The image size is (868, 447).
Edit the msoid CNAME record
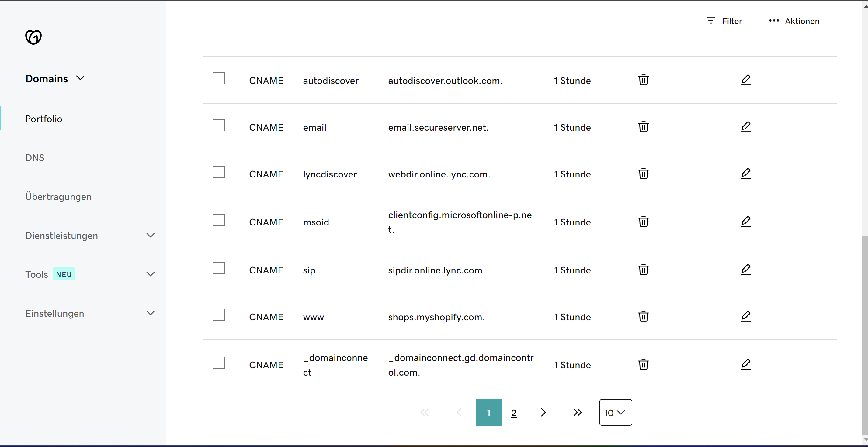[x=746, y=222]
